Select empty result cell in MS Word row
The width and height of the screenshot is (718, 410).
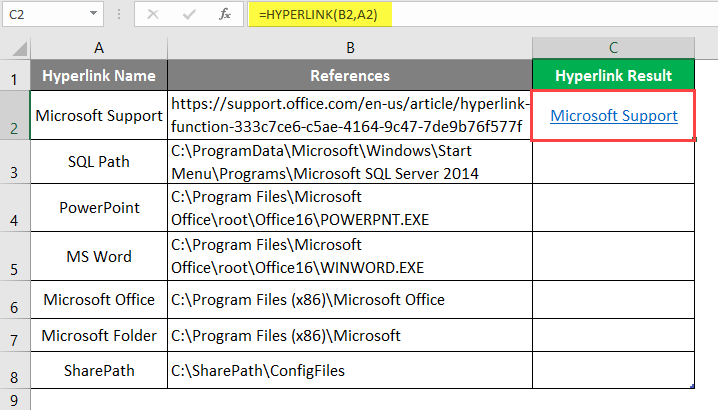pos(614,256)
